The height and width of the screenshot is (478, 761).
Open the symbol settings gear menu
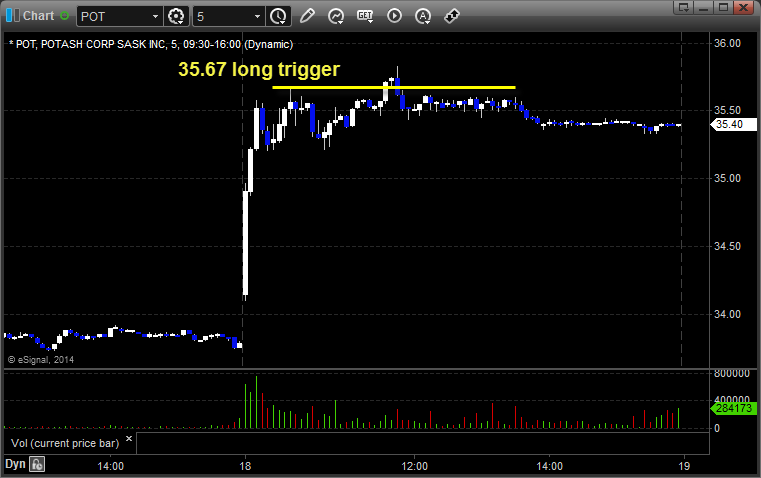176,16
